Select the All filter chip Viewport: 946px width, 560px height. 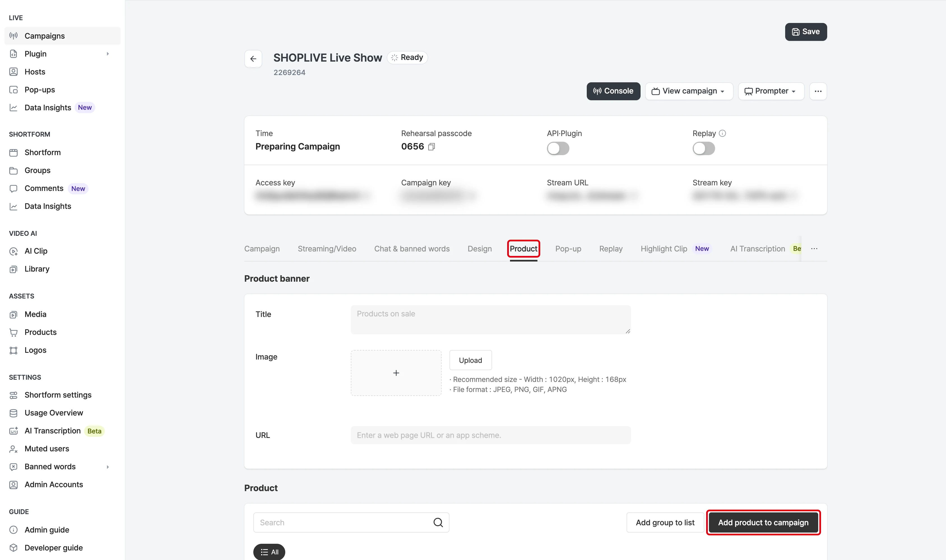click(x=269, y=552)
